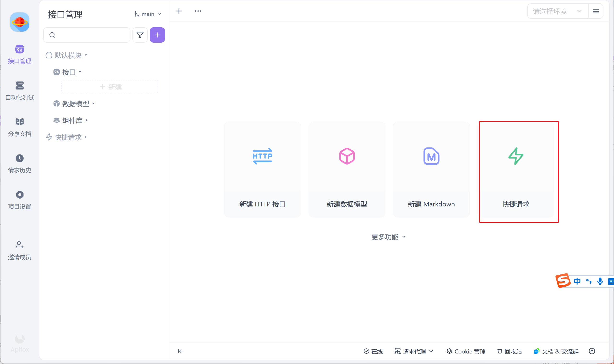Viewport: 614px width, 364px height.
Task: Open the 请求历史 clock icon
Action: pos(20,158)
